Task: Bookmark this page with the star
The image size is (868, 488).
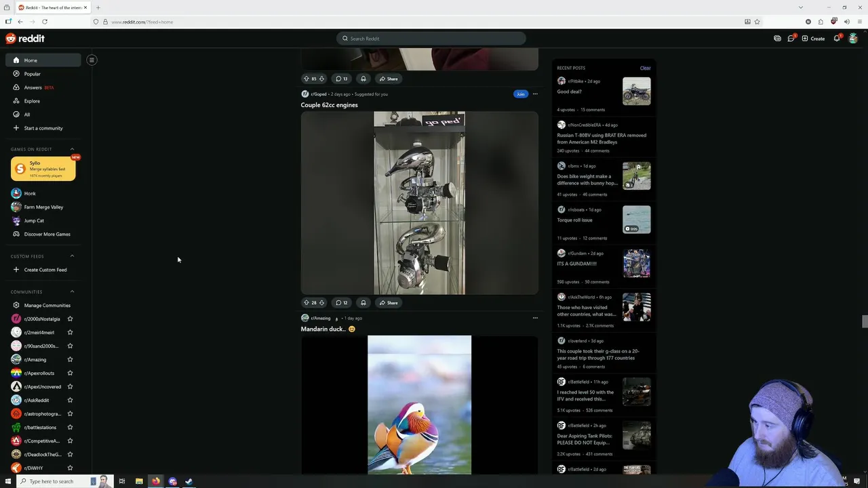Action: (757, 22)
